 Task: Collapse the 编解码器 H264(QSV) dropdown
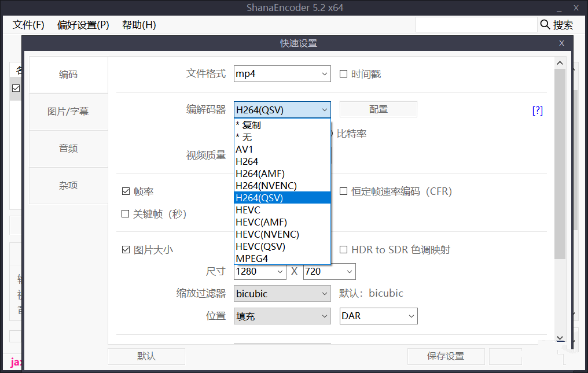point(282,110)
